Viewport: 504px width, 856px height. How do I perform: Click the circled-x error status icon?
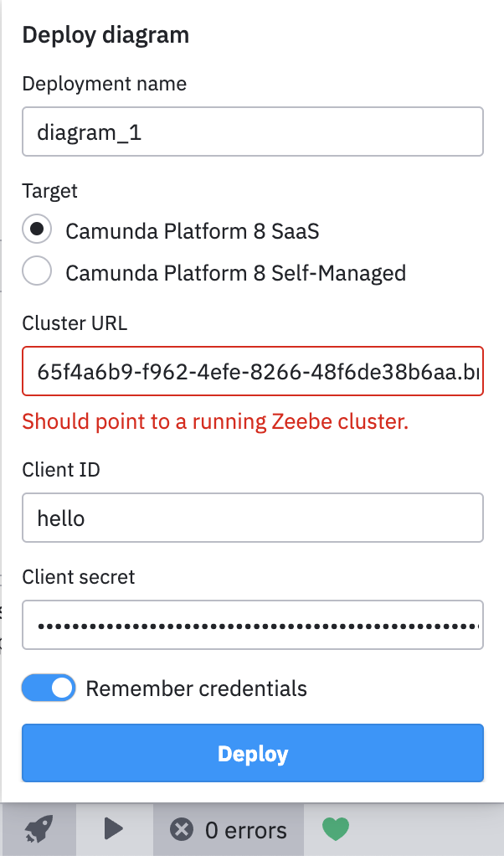pos(183,828)
